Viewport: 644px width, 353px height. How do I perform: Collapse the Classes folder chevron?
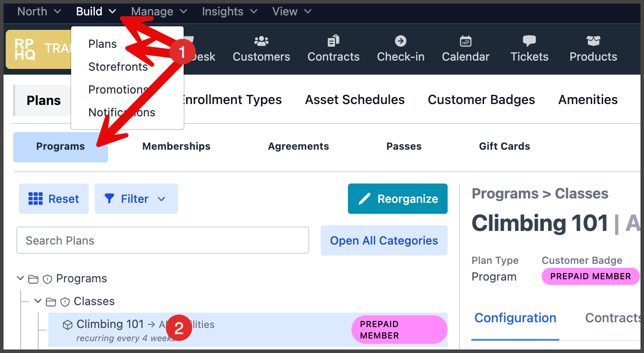click(x=38, y=301)
